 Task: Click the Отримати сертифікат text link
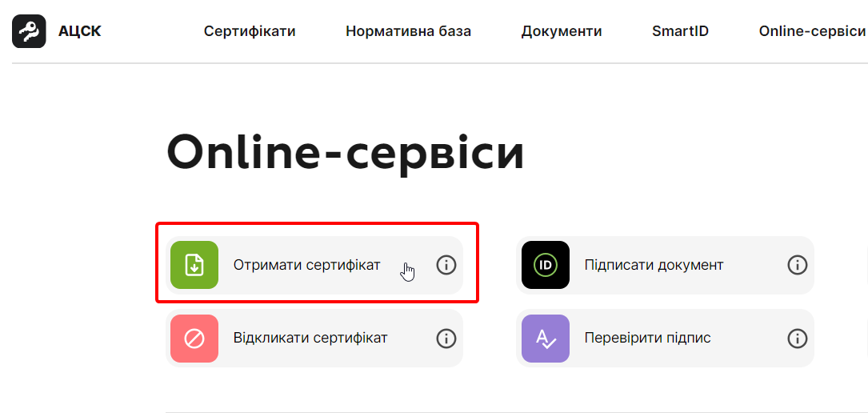pyautogui.click(x=306, y=265)
